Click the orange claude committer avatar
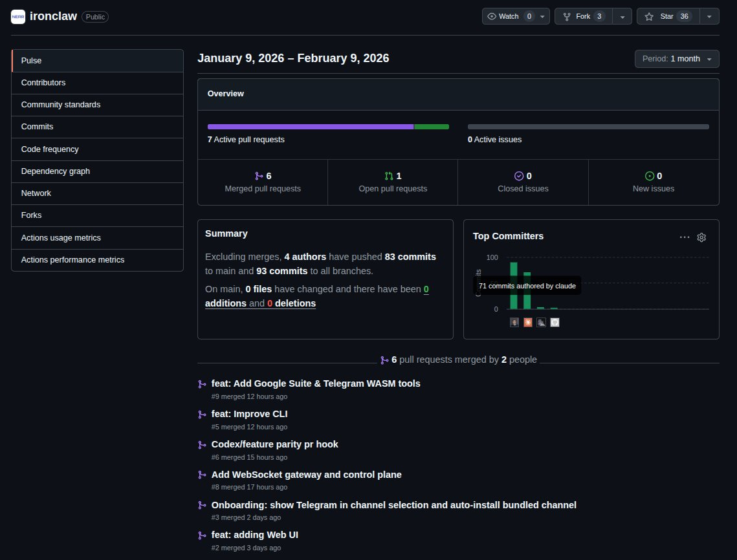This screenshot has height=560, width=737. coord(528,322)
